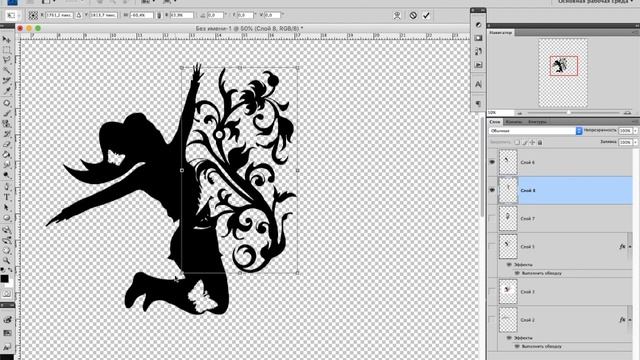Select the Type tool (T)
Screen dimensions: 640x360
coord(6,197)
